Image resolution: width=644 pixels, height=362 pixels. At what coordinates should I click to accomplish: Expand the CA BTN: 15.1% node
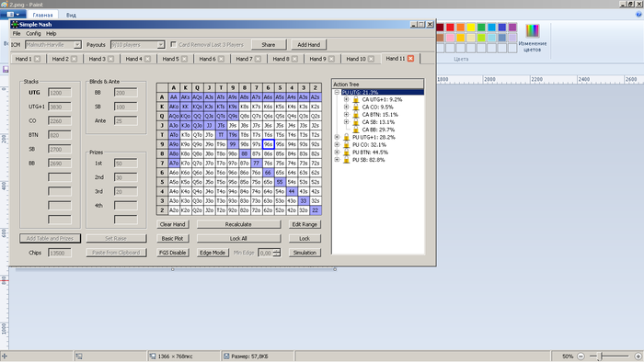(x=346, y=114)
